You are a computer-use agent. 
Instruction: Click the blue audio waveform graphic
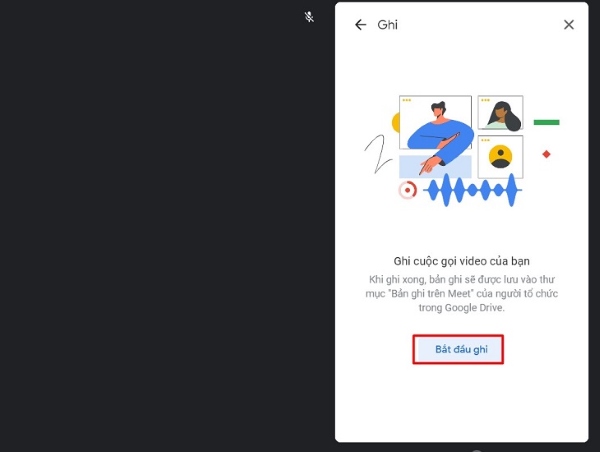pos(473,190)
